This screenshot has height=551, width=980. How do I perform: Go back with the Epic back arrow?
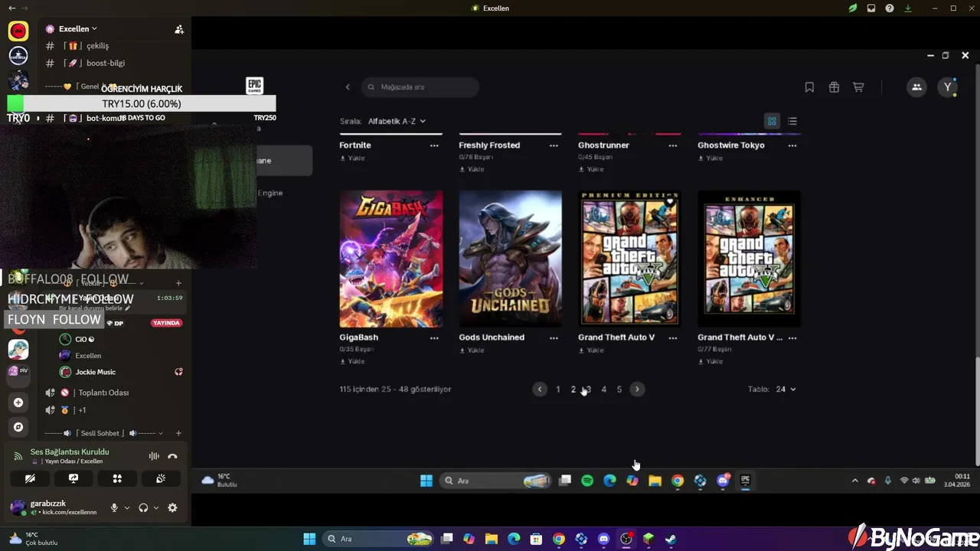[348, 87]
